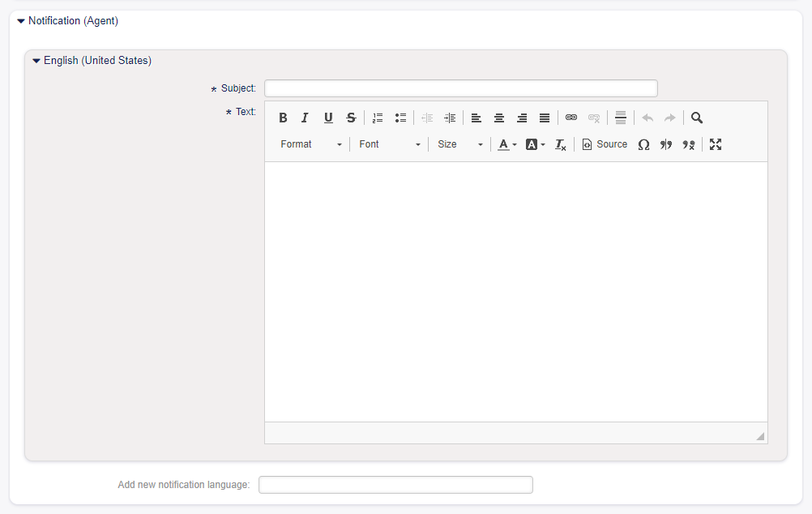The image size is (812, 514).
Task: Collapse the Notification (Agent) section
Action: (x=21, y=21)
